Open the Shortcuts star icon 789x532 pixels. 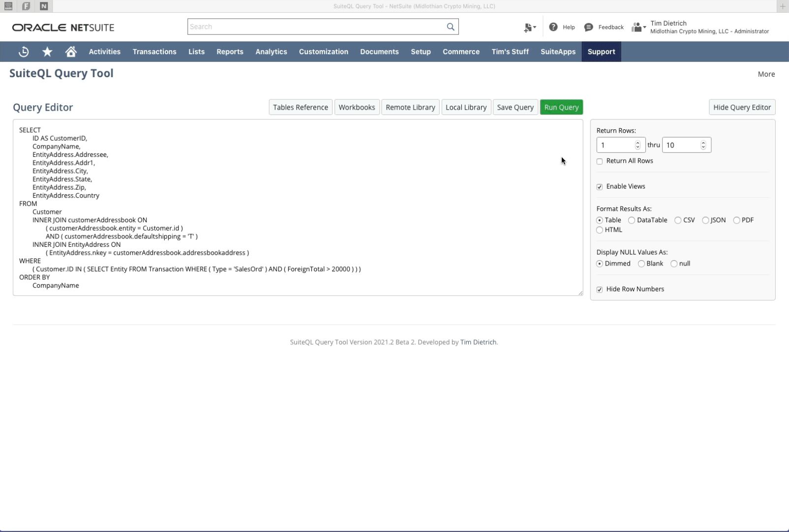tap(47, 52)
